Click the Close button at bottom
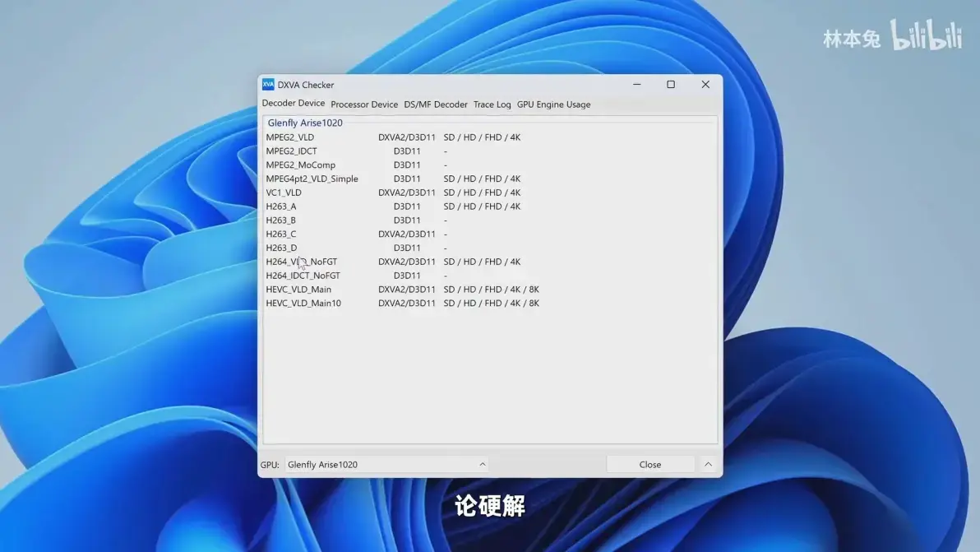This screenshot has height=552, width=980. pyautogui.click(x=650, y=465)
